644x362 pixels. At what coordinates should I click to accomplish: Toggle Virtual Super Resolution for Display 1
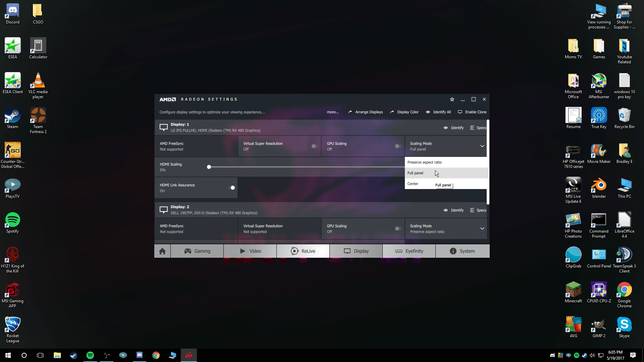pos(314,146)
